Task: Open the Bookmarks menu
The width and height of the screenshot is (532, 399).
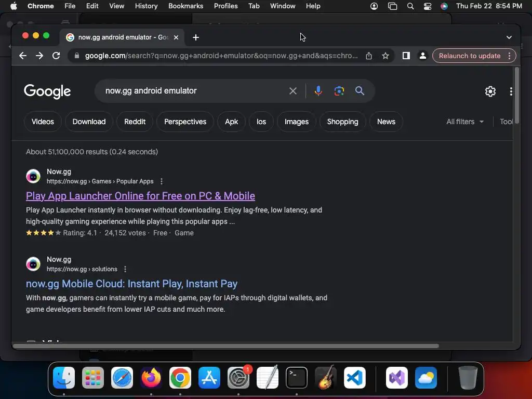Action: tap(185, 6)
